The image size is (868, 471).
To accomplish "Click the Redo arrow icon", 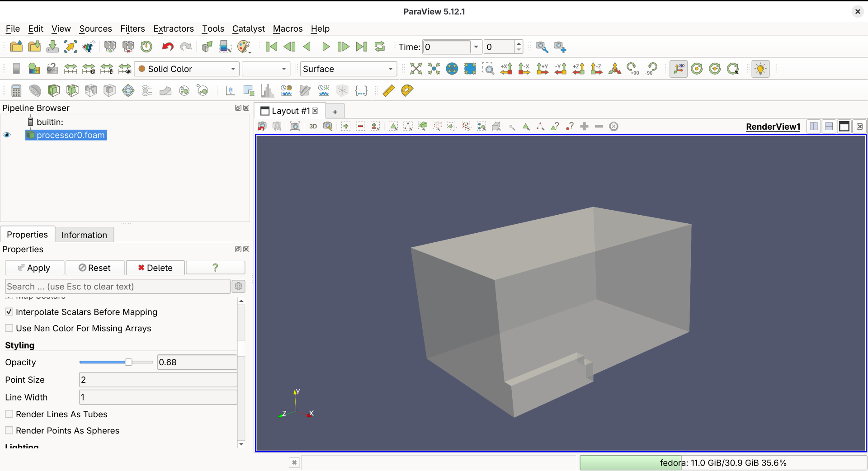I will [186, 47].
